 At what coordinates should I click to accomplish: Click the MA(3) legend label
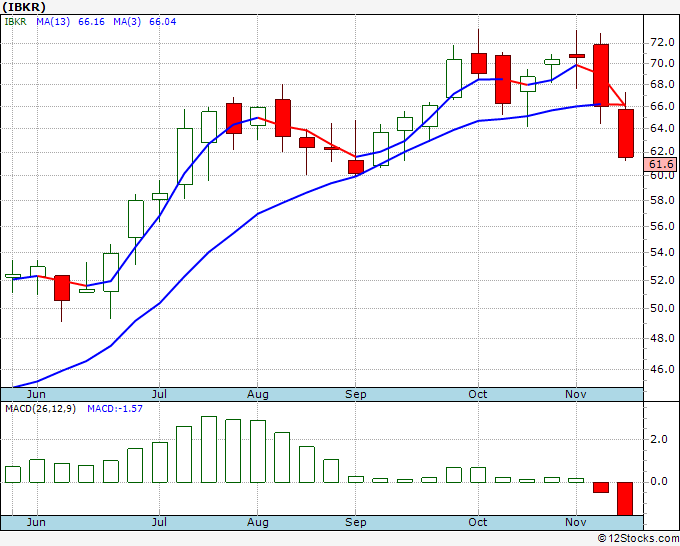click(127, 22)
